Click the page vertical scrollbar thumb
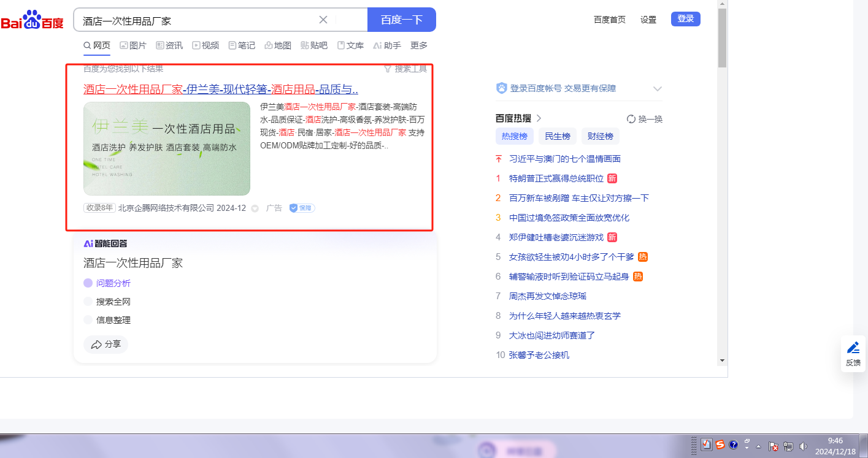This screenshot has width=868, height=458. [x=722, y=37]
